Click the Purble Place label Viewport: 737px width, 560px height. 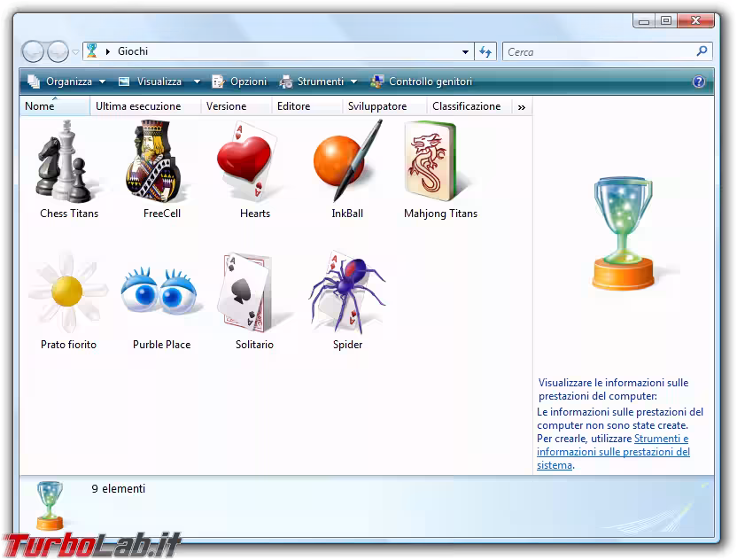click(x=162, y=345)
